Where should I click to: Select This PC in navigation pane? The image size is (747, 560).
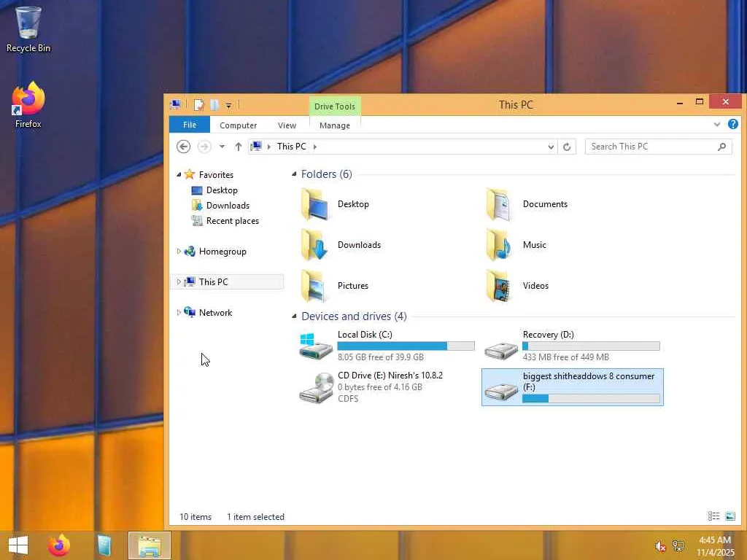214,282
